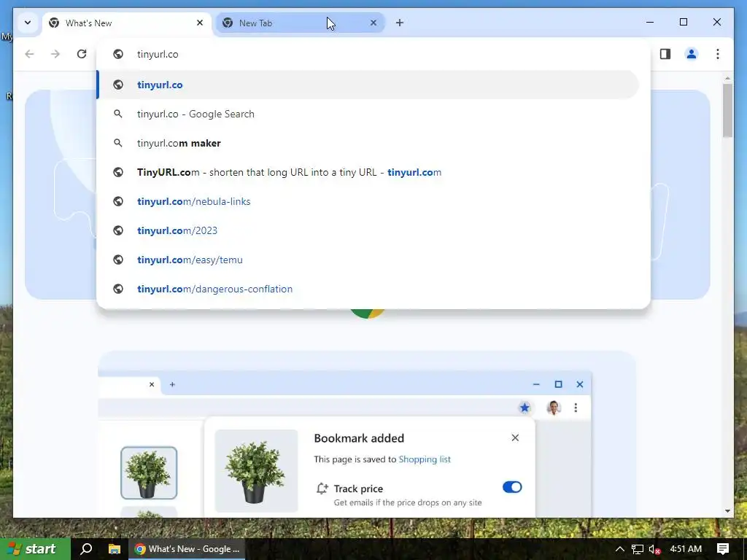Open tinyurl.com/easy/temu suggestion
The height and width of the screenshot is (560, 747).
pos(368,260)
